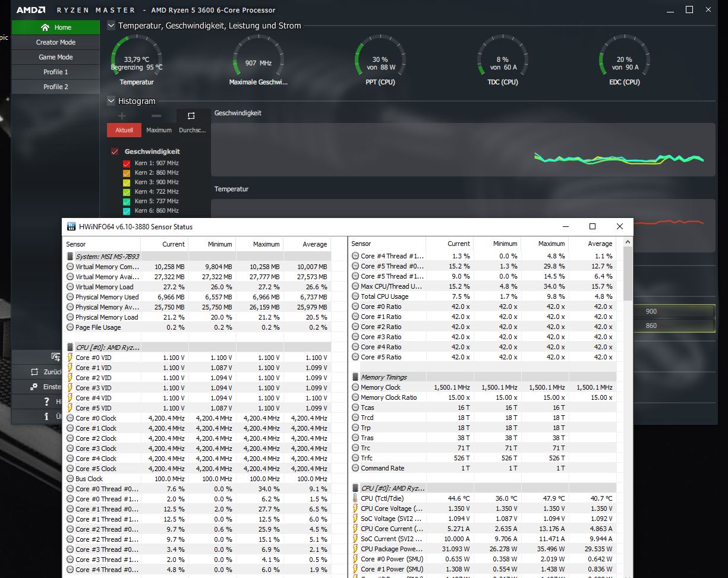Click the PPT (CPU) gauge showing 30 %
The width and height of the screenshot is (728, 578).
tap(380, 61)
